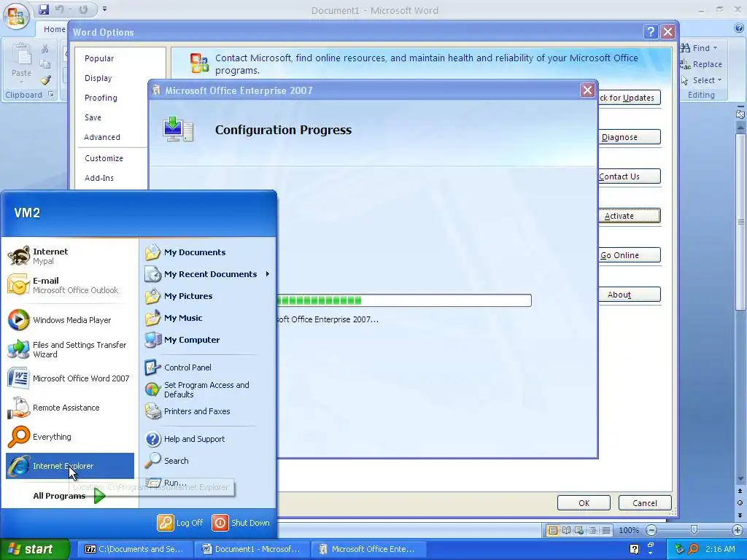The image size is (747, 560).
Task: Click the clock showing 2:16 AM
Action: 720,549
